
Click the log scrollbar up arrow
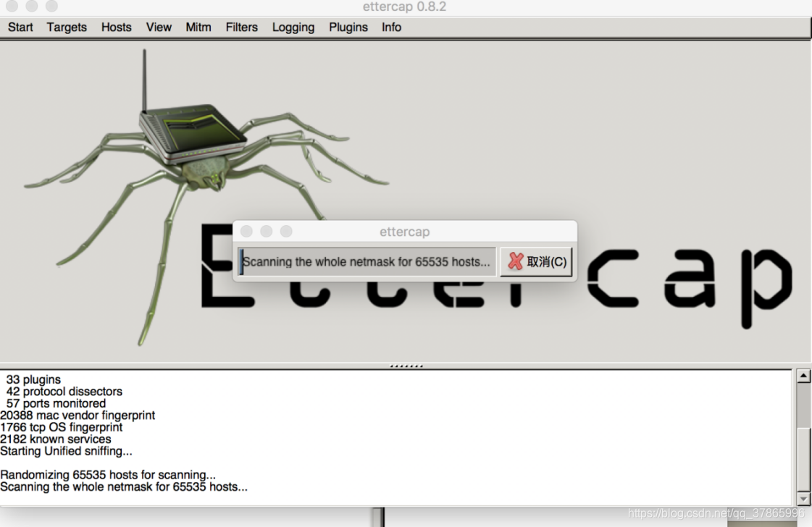tap(803, 376)
